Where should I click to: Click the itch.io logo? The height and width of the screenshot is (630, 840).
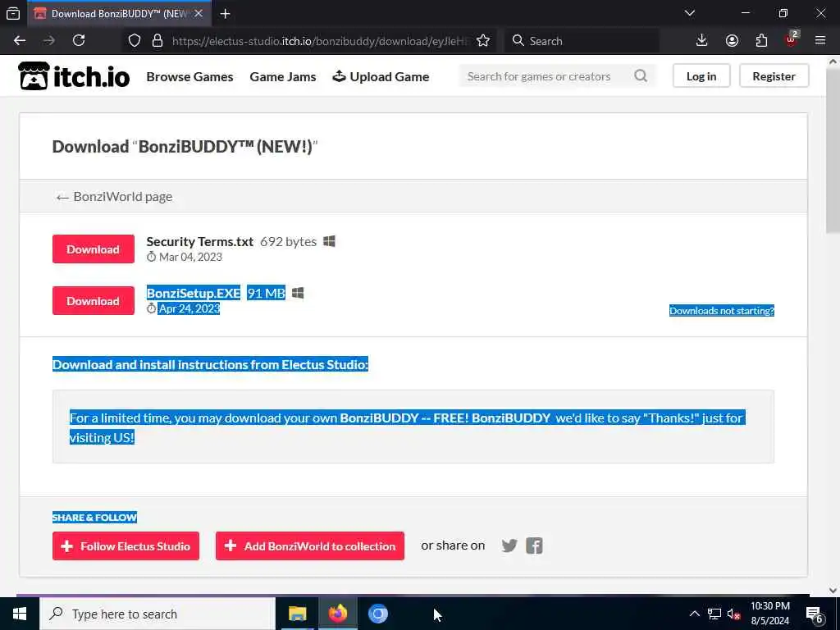tap(74, 76)
